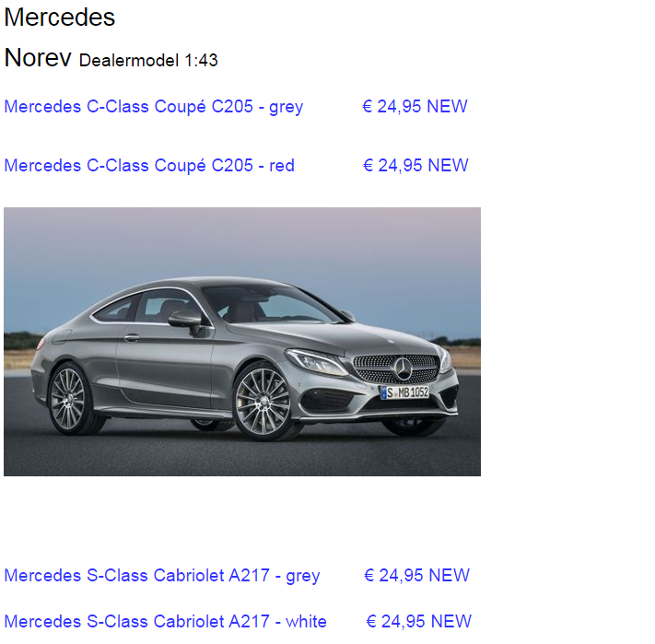
Task: Open the Mercedes C-Class Coupé C205 grey link
Action: pos(153,107)
